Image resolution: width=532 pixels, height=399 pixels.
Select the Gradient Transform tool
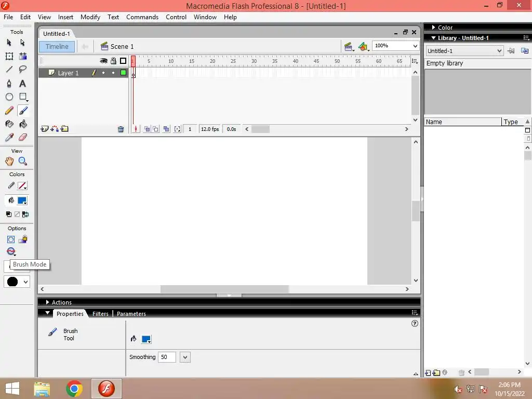(22, 56)
